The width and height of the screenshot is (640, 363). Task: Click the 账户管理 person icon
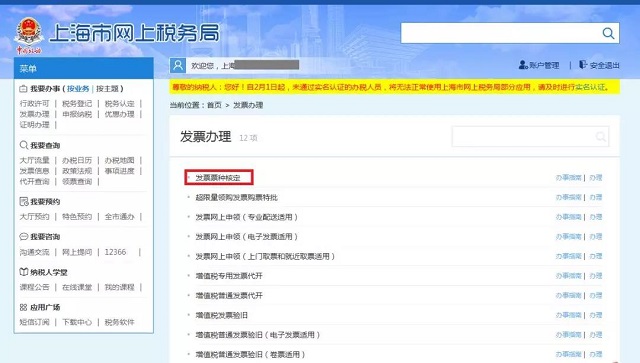click(x=523, y=65)
